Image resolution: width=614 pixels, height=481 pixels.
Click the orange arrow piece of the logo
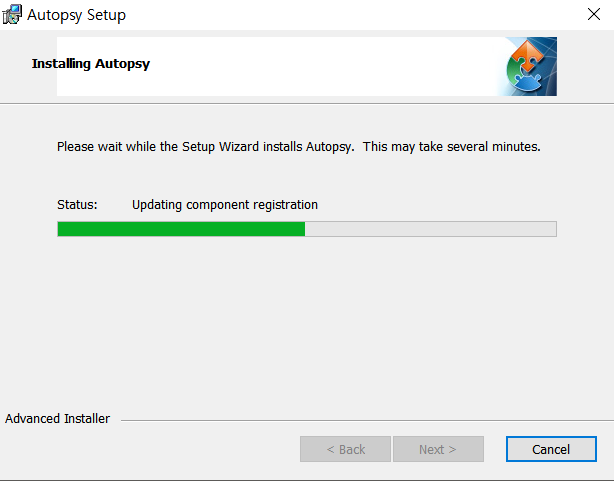528,54
